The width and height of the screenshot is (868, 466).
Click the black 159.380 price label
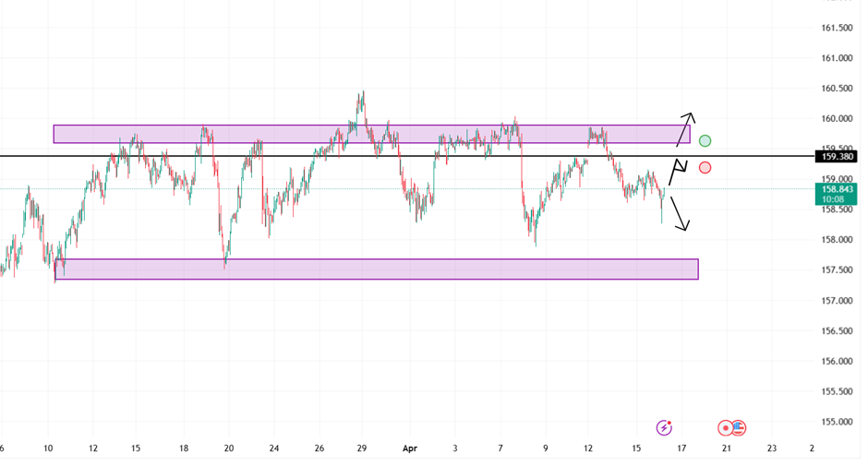click(836, 156)
